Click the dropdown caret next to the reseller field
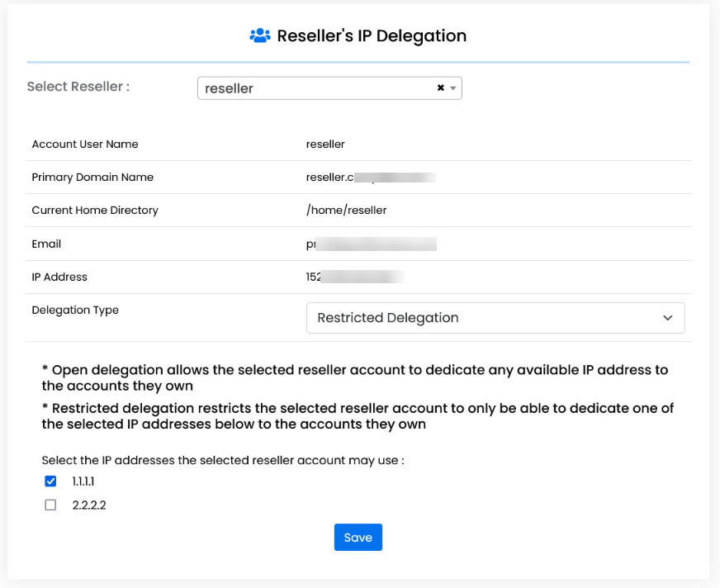 point(452,87)
